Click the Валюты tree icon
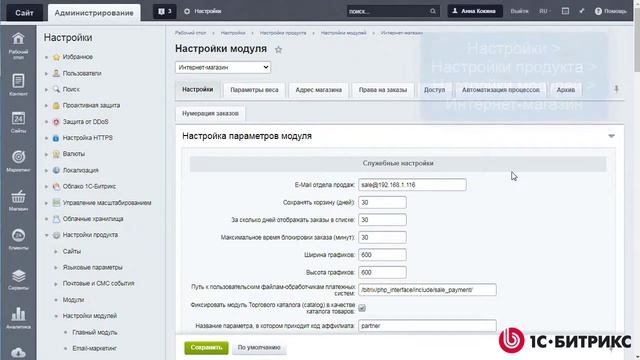 click(x=56, y=154)
